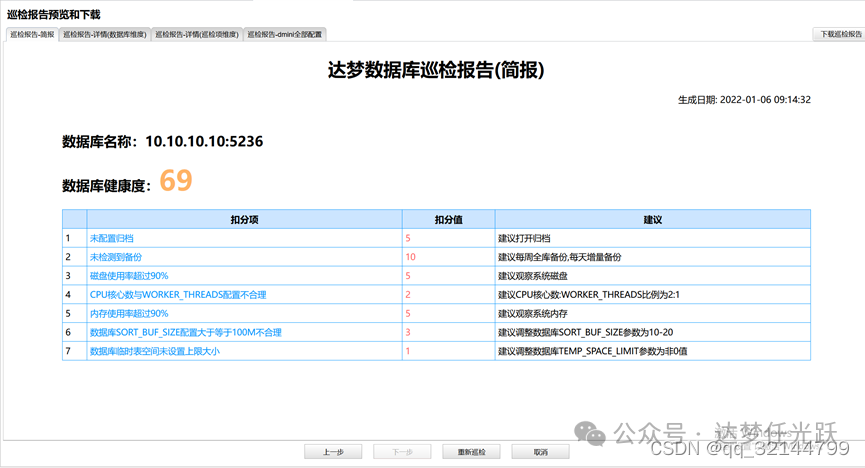
Task: Click the 重新巡检 button
Action: coord(471,452)
